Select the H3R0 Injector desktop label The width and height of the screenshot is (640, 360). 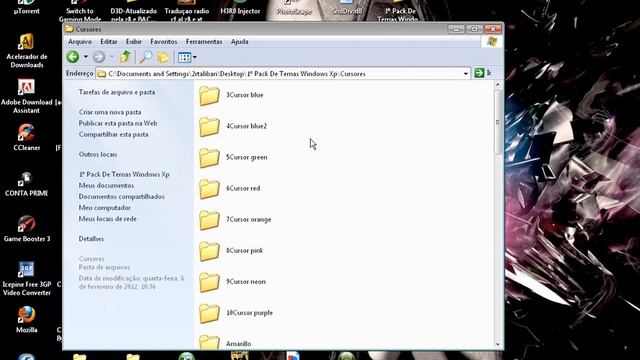[240, 11]
